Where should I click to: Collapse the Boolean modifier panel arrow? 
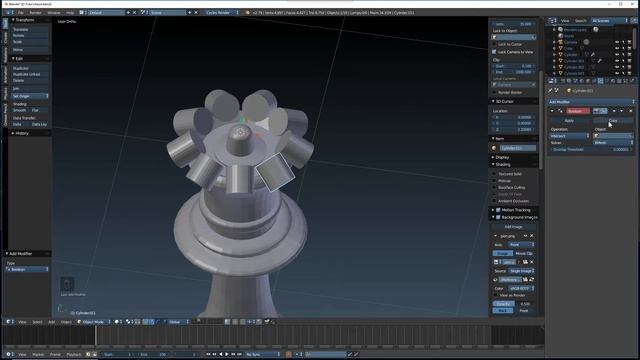(552, 111)
